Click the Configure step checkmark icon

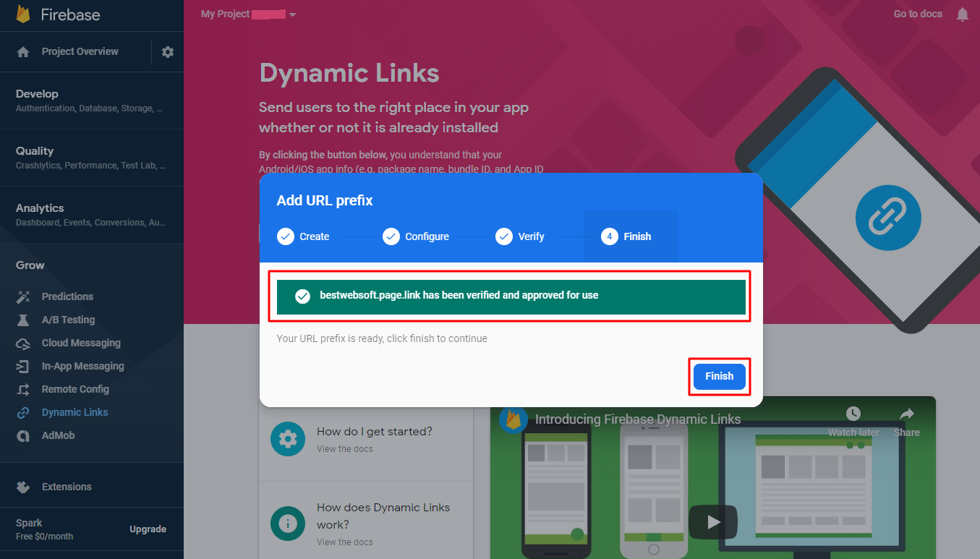point(391,236)
